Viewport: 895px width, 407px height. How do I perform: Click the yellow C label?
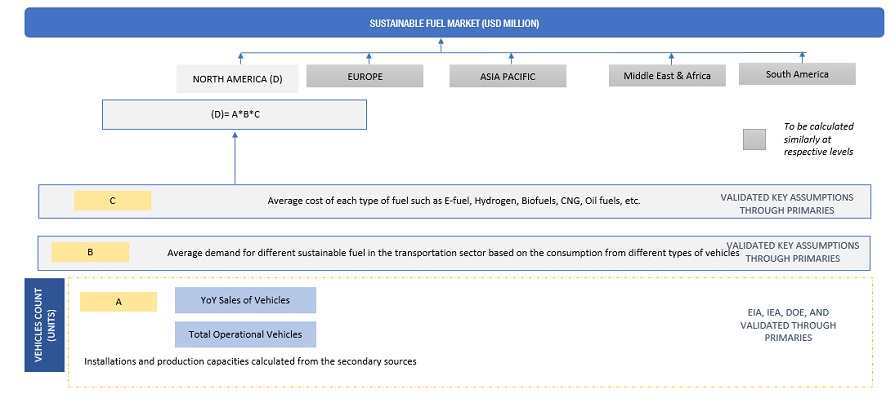tap(112, 200)
